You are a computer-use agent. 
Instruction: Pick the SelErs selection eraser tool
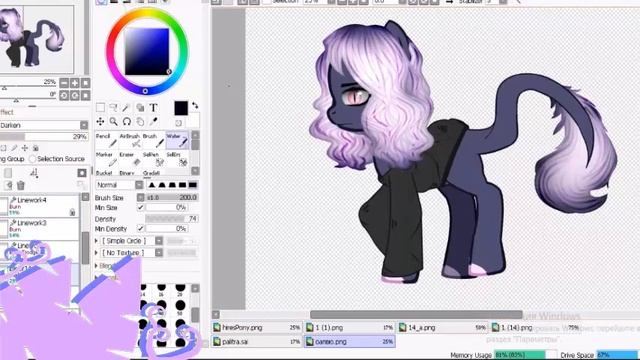point(177,160)
